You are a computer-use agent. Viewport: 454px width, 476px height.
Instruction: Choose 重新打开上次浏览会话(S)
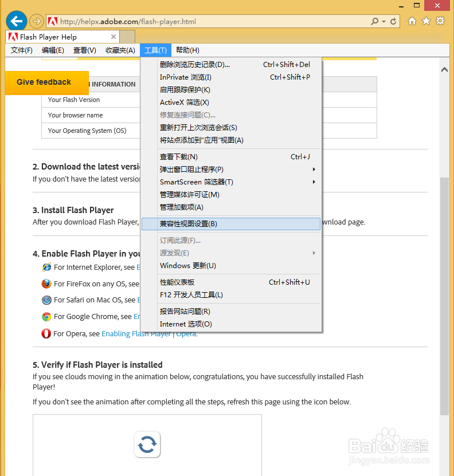point(232,128)
